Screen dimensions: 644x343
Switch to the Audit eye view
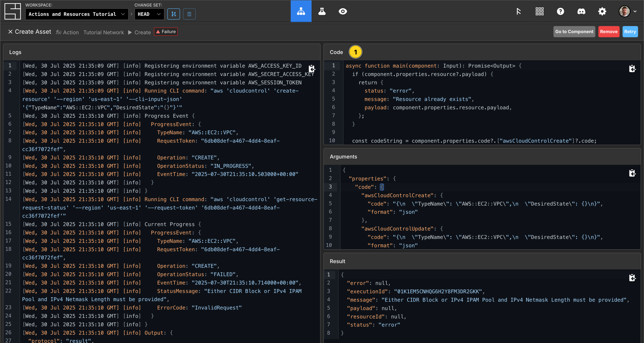(343, 11)
